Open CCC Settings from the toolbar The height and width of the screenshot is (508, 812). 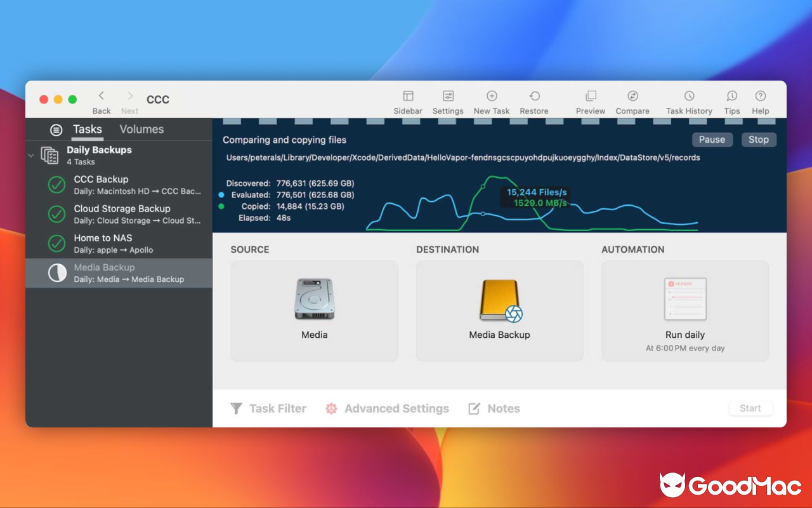pyautogui.click(x=448, y=100)
